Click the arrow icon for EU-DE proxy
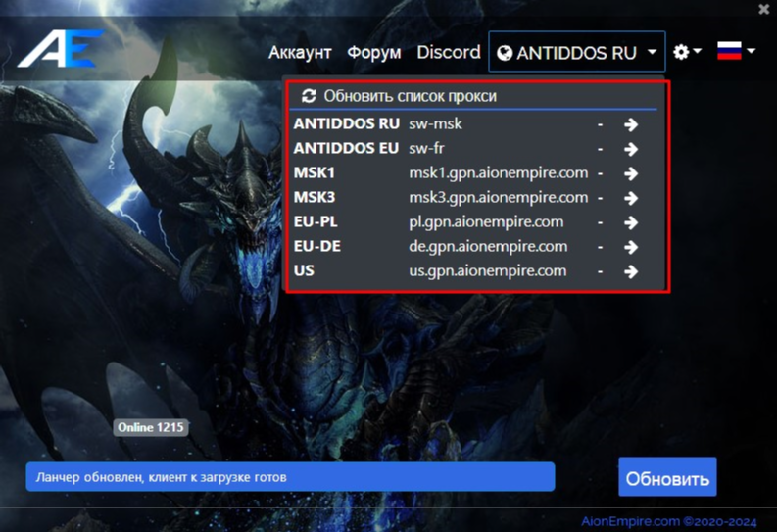The width and height of the screenshot is (777, 532). click(631, 247)
